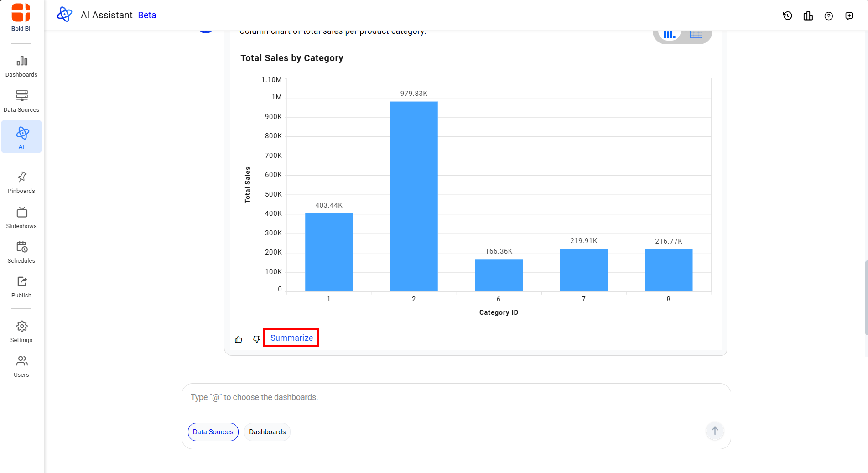
Task: Open the Schedules section
Action: point(21,252)
